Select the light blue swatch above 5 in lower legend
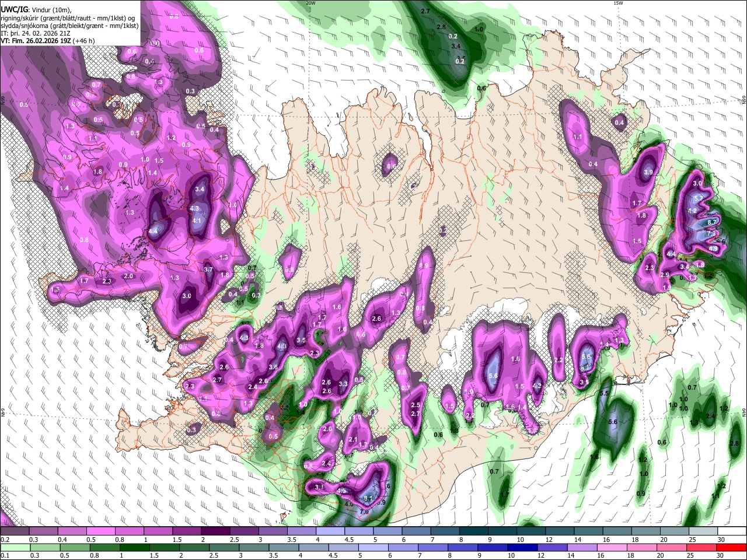Viewport: 747px width, 560px height. coord(373,547)
